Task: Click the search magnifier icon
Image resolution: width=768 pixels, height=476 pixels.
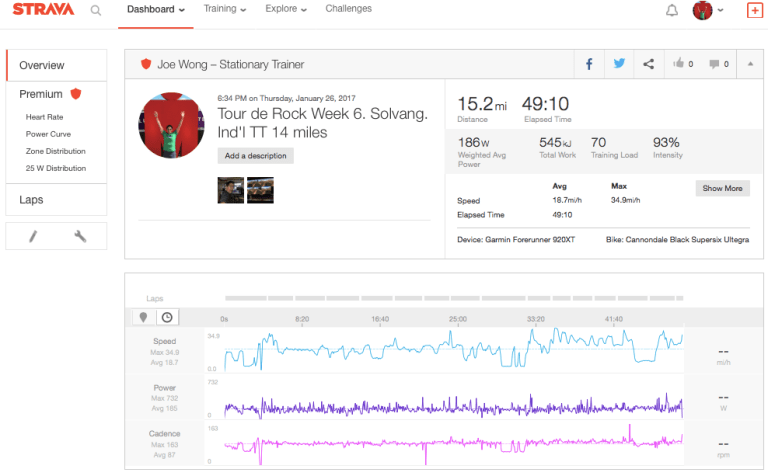Action: point(96,11)
